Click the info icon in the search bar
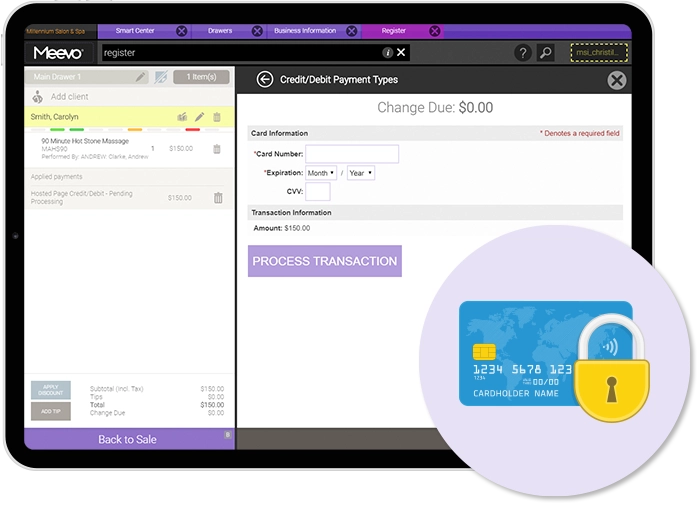Image resolution: width=700 pixels, height=505 pixels. (387, 53)
